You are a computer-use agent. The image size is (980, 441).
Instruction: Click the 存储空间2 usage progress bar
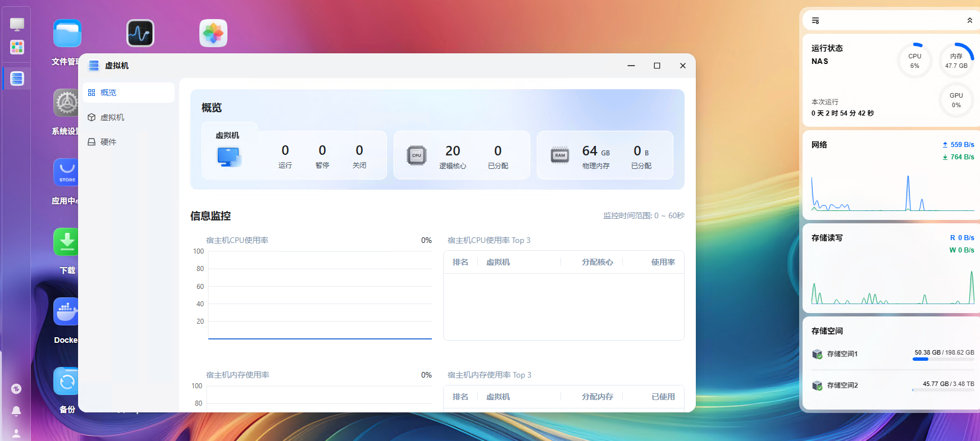point(943,391)
